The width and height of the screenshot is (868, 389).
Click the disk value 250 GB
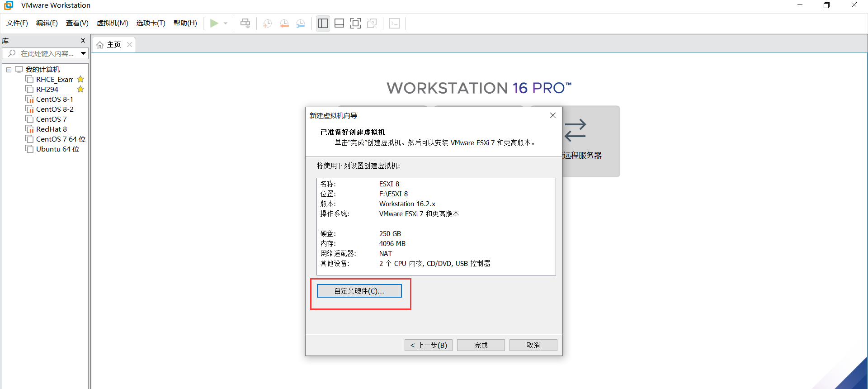390,234
